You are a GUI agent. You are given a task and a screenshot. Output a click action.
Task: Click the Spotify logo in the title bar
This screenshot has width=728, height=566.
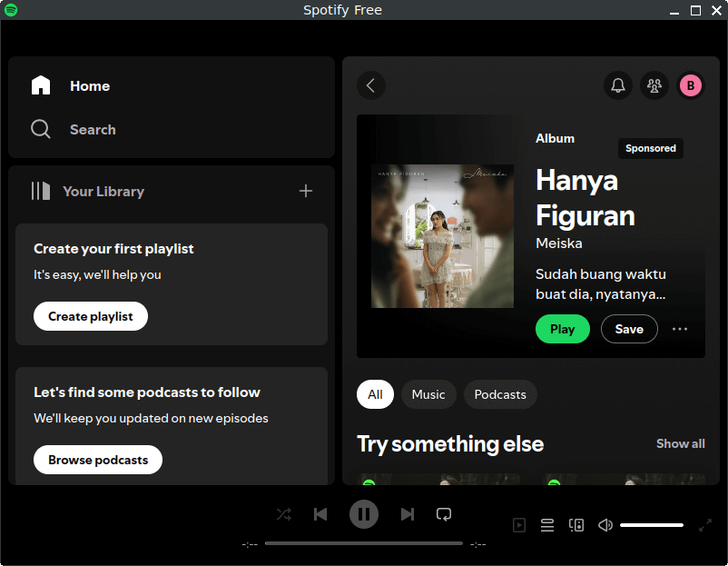tap(11, 10)
